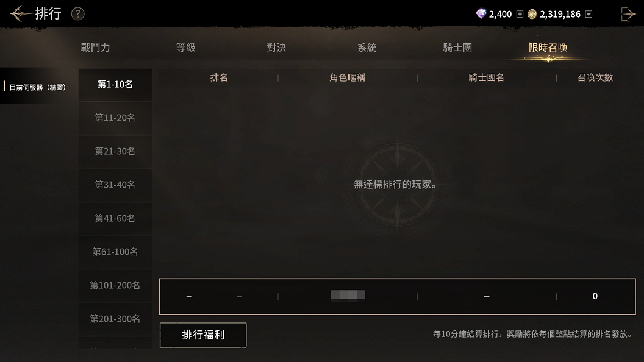Show ranks 第11-20名
This screenshot has height=362, width=644.
tap(115, 118)
